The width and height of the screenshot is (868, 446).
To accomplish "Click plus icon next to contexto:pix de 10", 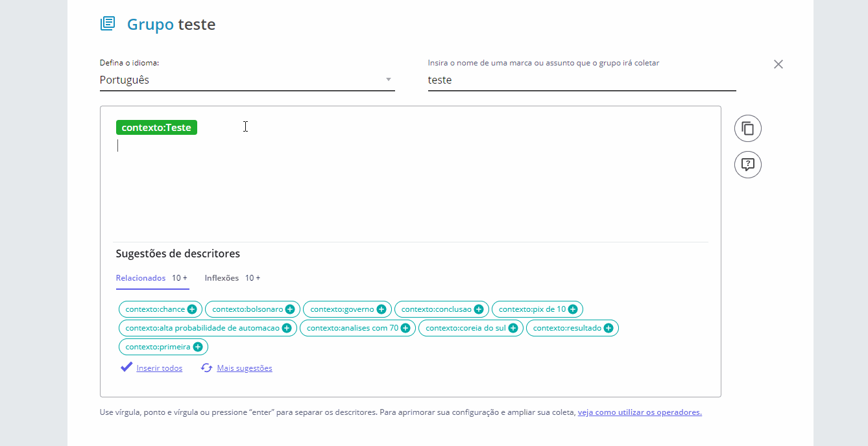I will coord(573,309).
